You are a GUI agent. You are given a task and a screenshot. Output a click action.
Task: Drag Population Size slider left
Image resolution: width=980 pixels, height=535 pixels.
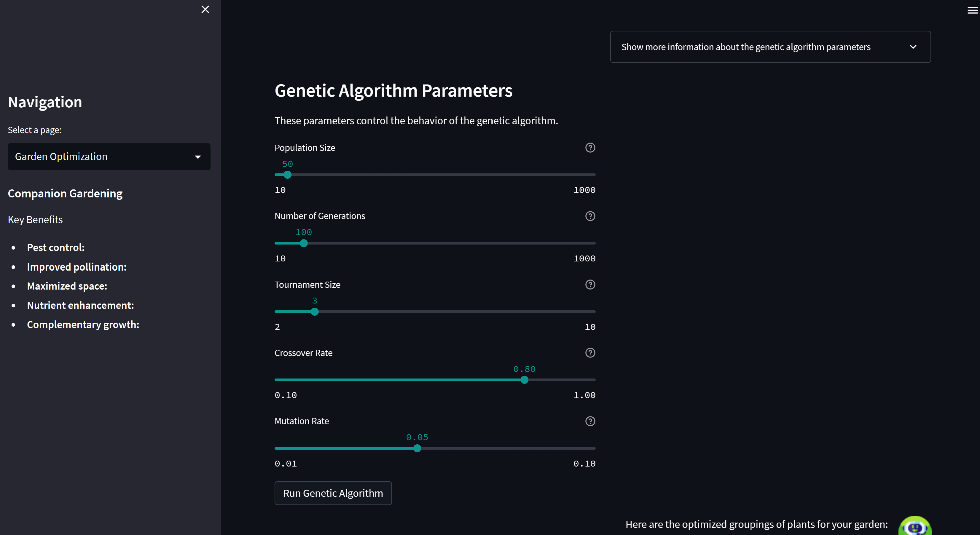287,175
